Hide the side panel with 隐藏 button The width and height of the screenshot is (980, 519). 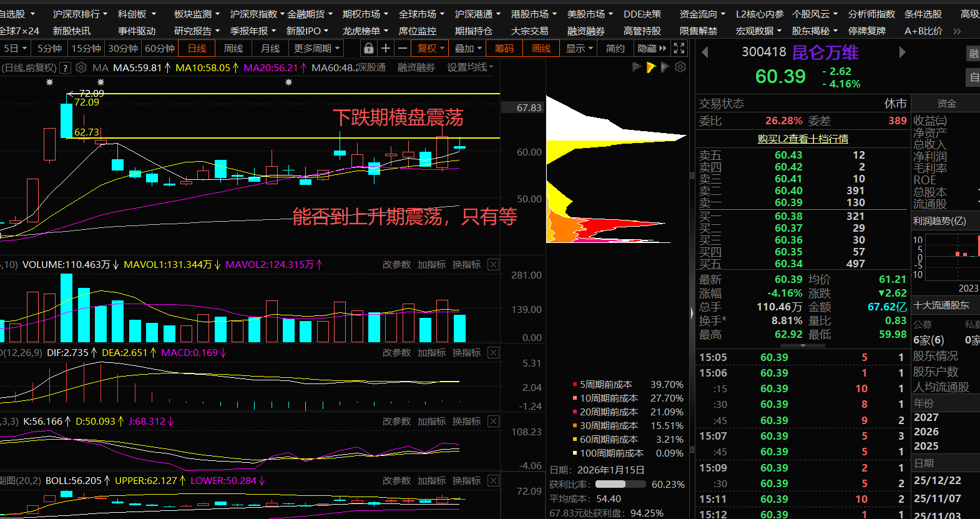tap(652, 48)
